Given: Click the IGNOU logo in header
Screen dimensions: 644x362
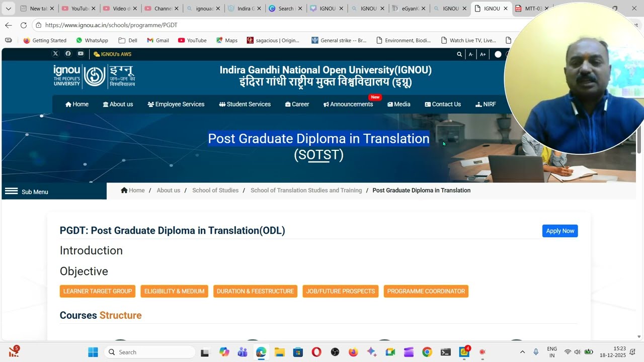Looking at the screenshot, I should point(94,76).
